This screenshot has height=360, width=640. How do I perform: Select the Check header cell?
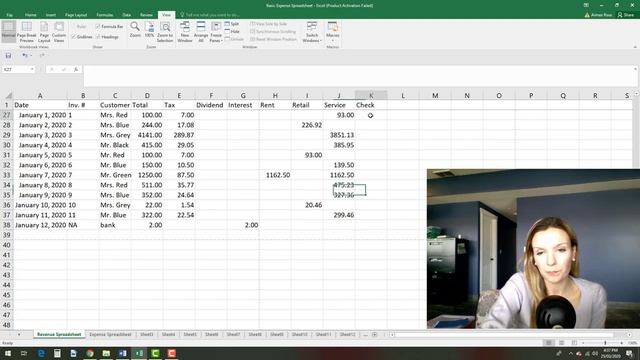(x=371, y=105)
